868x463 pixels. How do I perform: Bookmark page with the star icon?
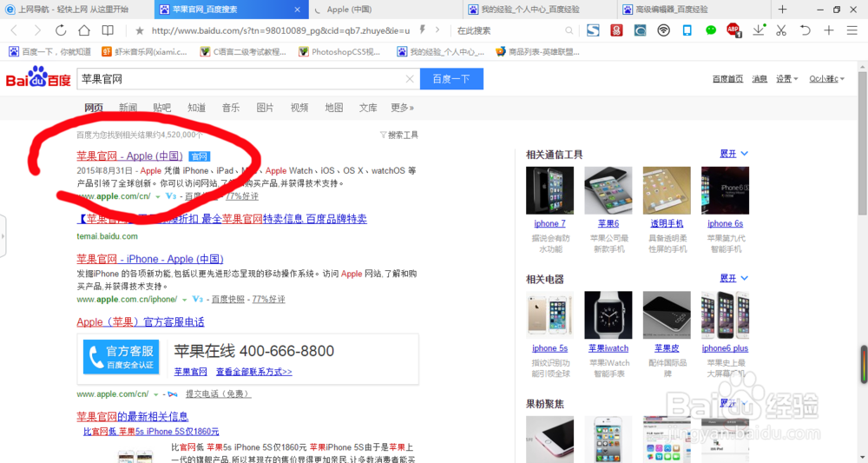tap(140, 30)
